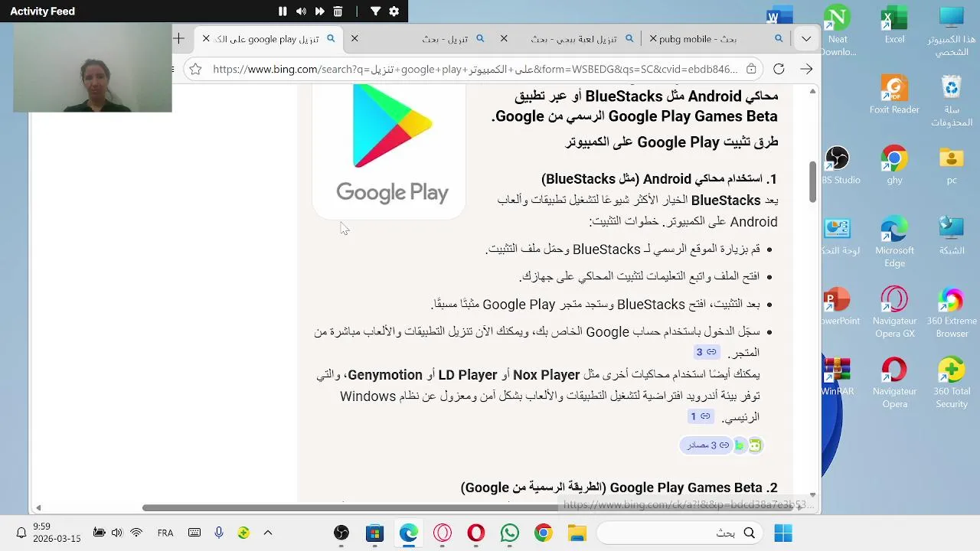
Task: Open Foxit Reader desktop shortcut
Action: pyautogui.click(x=894, y=95)
